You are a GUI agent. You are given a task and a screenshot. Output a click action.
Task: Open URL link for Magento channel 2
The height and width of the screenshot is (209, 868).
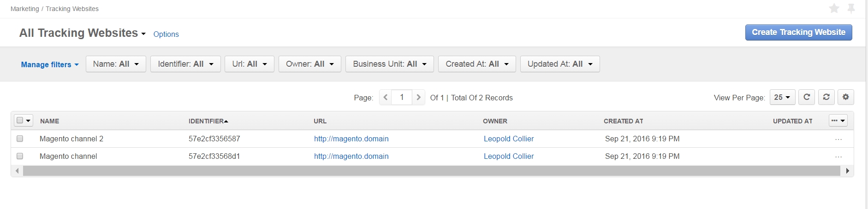click(x=351, y=139)
